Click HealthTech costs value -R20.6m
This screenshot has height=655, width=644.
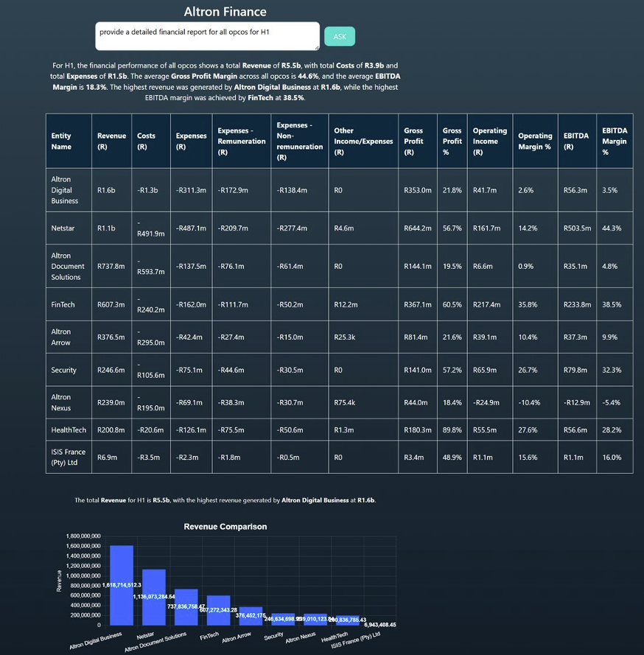point(150,430)
